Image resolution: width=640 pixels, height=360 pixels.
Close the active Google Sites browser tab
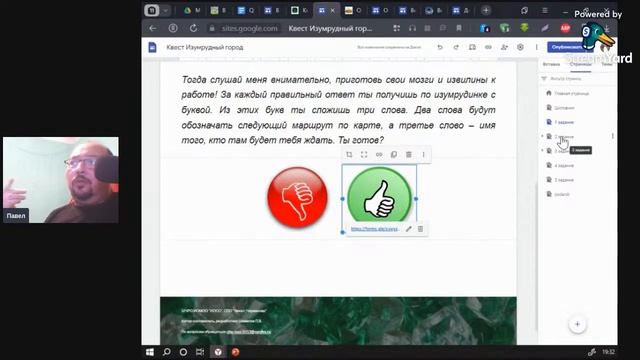click(332, 11)
